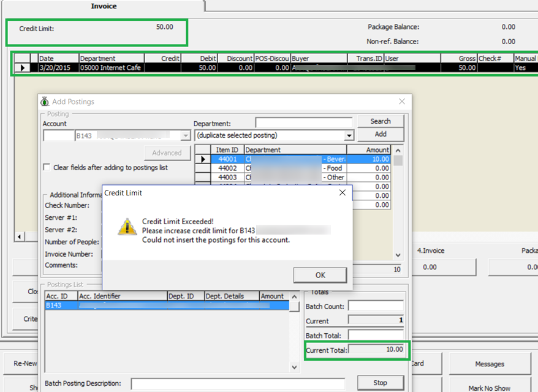Close the Add Postings window
The image size is (538, 392).
tap(402, 102)
